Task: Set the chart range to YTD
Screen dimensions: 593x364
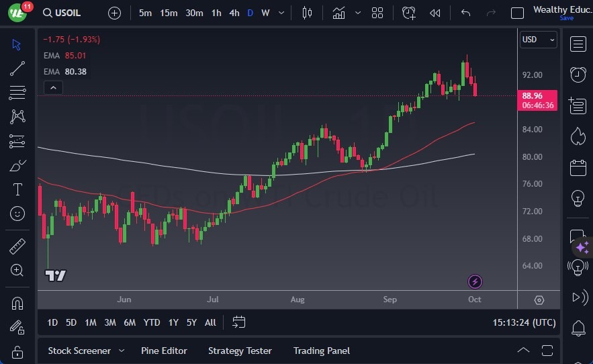Action: pos(152,322)
